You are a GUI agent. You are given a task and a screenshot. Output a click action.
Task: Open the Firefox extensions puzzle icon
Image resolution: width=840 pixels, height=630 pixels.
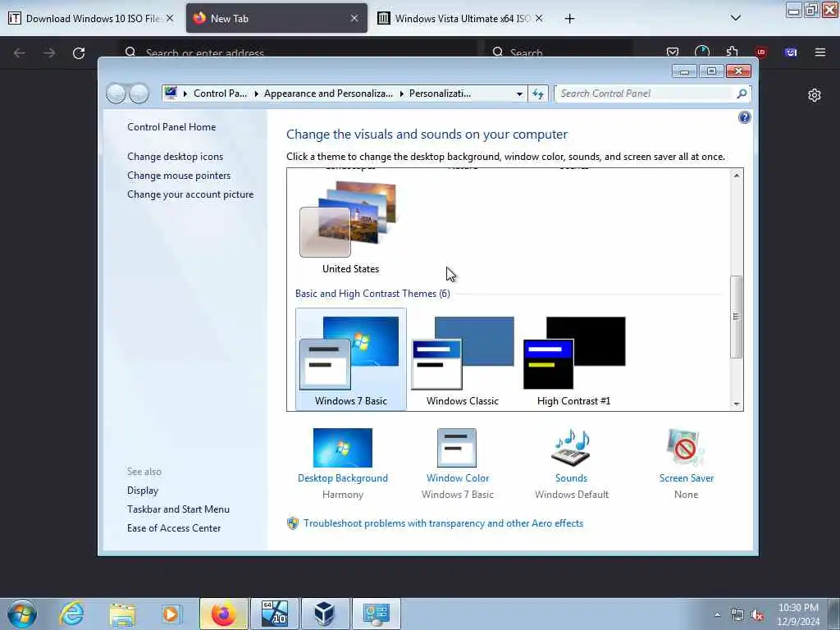point(732,52)
